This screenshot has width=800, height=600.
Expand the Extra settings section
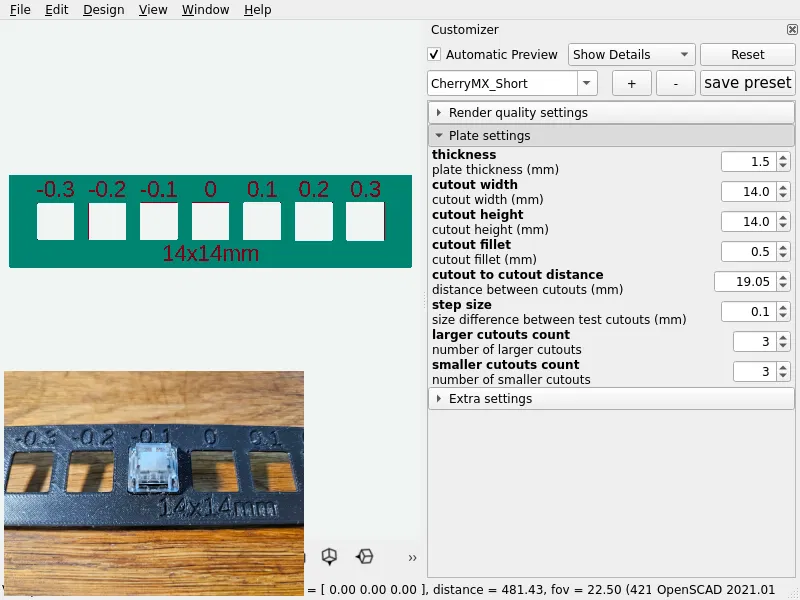click(x=490, y=397)
